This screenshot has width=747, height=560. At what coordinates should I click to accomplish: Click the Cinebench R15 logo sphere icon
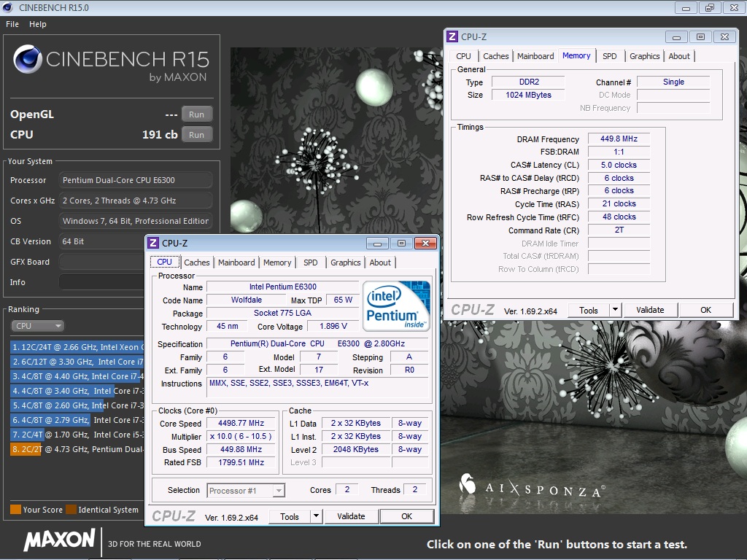(28, 59)
